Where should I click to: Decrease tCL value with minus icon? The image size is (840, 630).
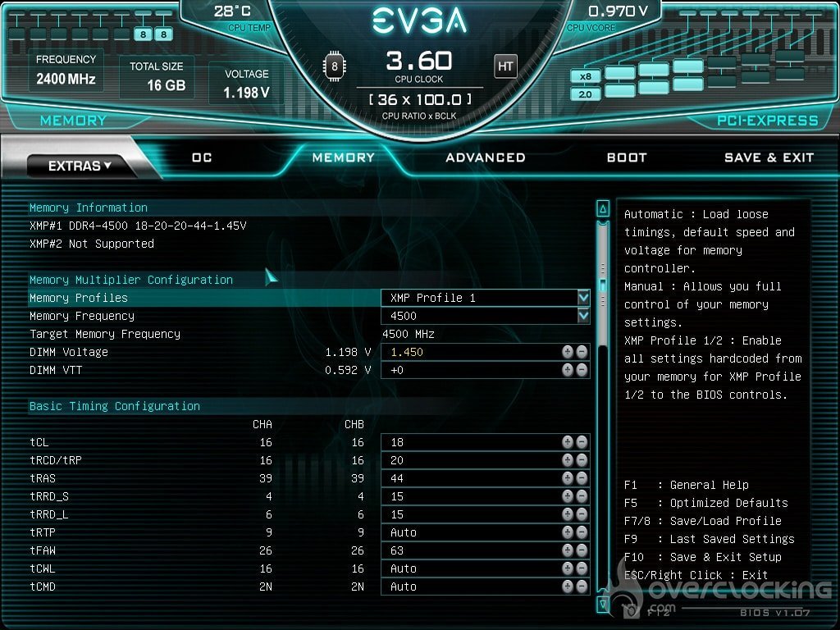click(x=582, y=442)
